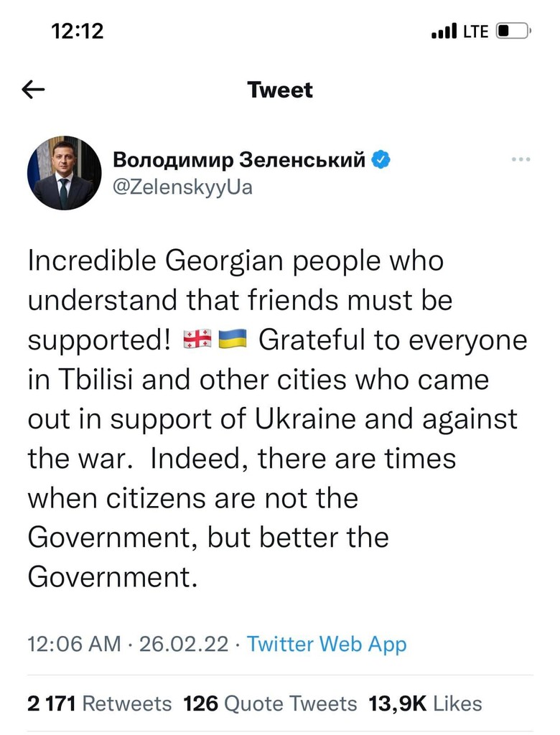Open the Twitter Web App source link
Viewport: 560px width, 735px height.
point(327,644)
